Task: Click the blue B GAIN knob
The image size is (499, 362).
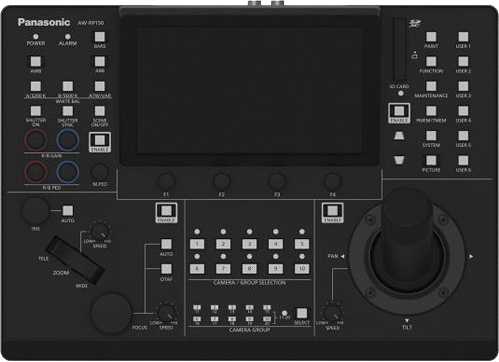Action: pyautogui.click(x=68, y=140)
